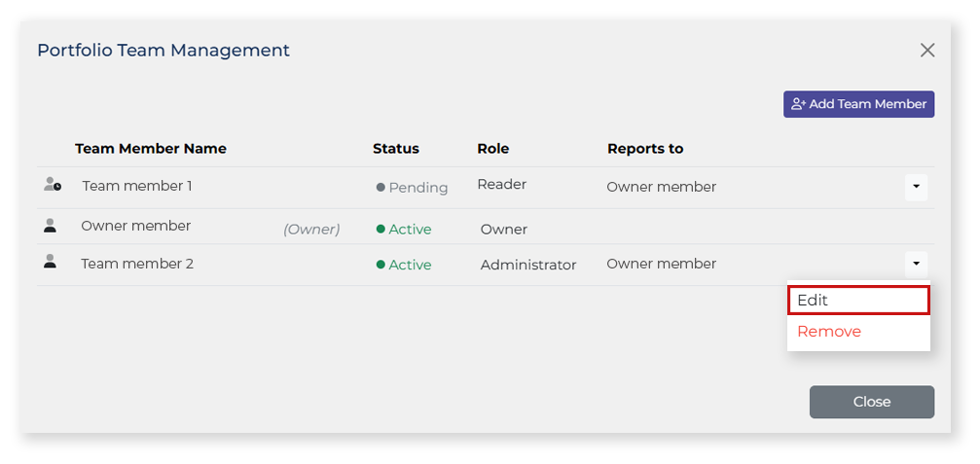Click the 'Team member 1' name
The height and width of the screenshot is (464, 980).
137,186
